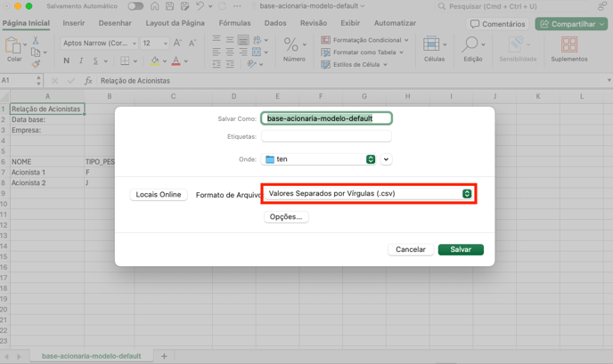Click the column A header

click(47, 96)
